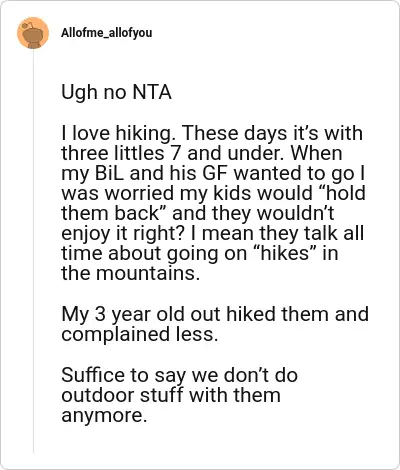This screenshot has height=470, width=400.
Task: Click the "I love hiking." sentence
Action: point(119,133)
